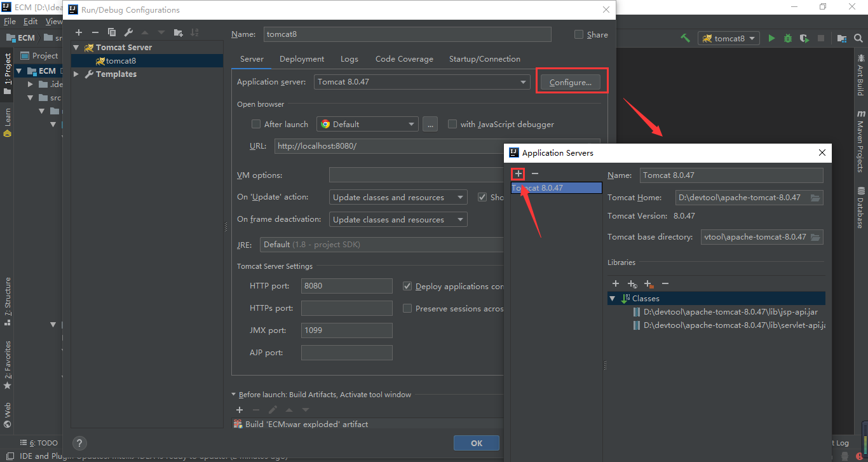Open Application server Tomcat 8.0.47 dropdown
The height and width of the screenshot is (462, 868).
pos(422,82)
